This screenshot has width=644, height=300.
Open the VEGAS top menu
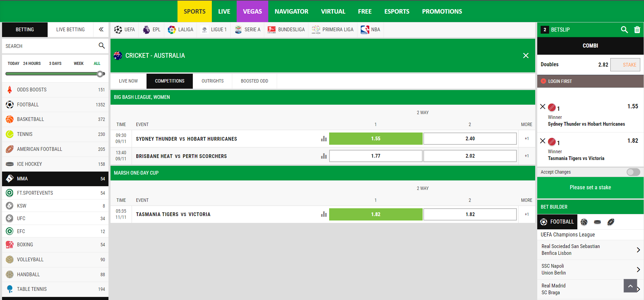click(x=252, y=11)
